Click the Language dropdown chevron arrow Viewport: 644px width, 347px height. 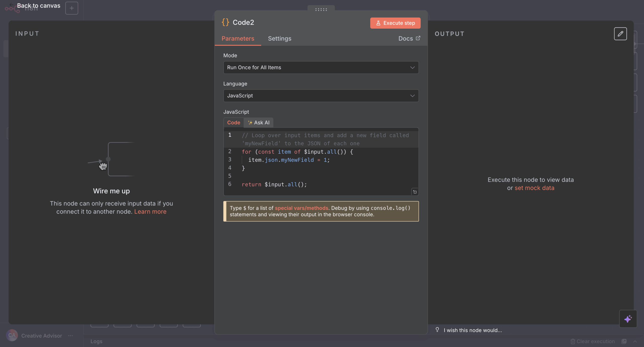412,96
